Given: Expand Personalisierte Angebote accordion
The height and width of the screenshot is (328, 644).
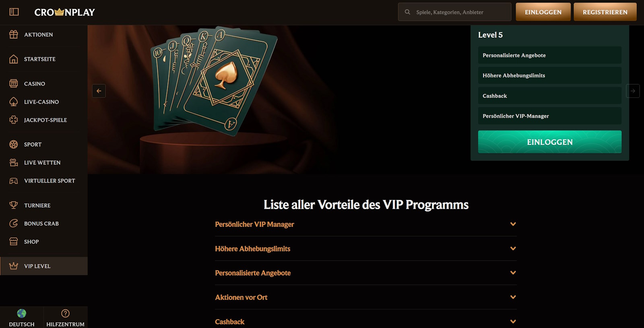Looking at the screenshot, I should coord(366,273).
